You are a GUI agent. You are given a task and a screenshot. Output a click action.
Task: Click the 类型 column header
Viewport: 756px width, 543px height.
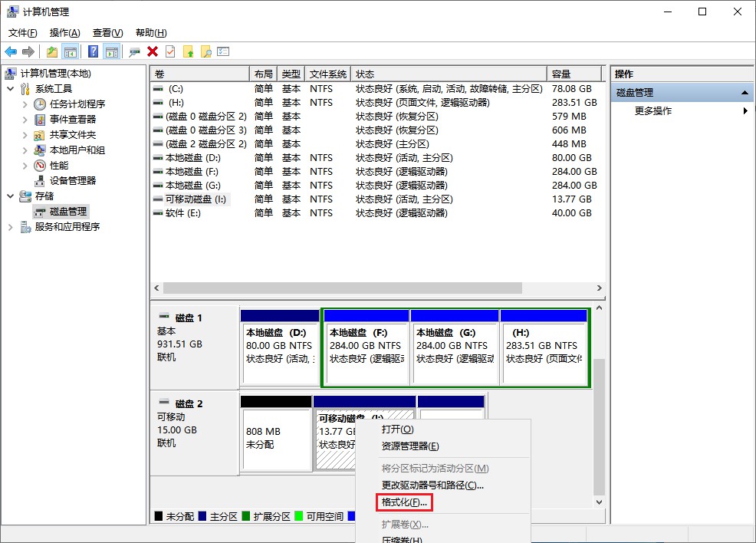[291, 74]
